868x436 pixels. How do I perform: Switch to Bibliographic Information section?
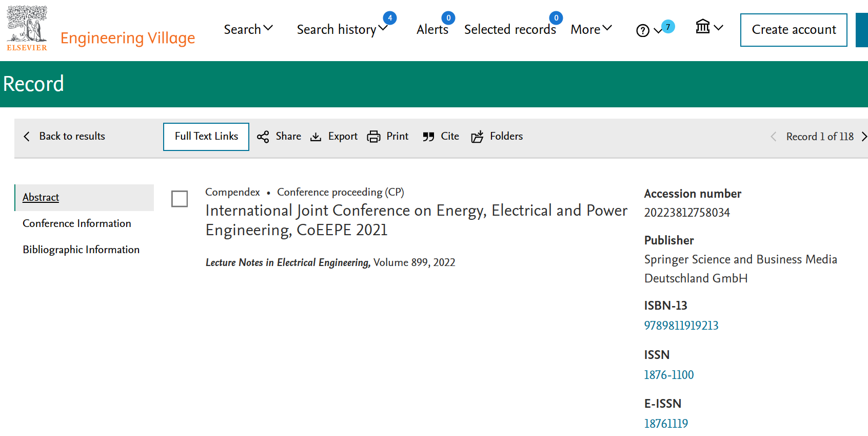[x=81, y=250]
